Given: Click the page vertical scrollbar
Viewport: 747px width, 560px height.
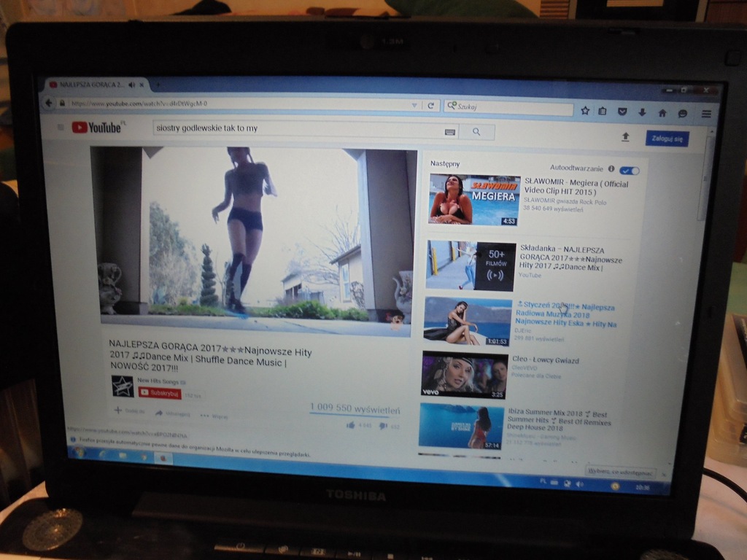Looking at the screenshot, I should tap(705, 179).
